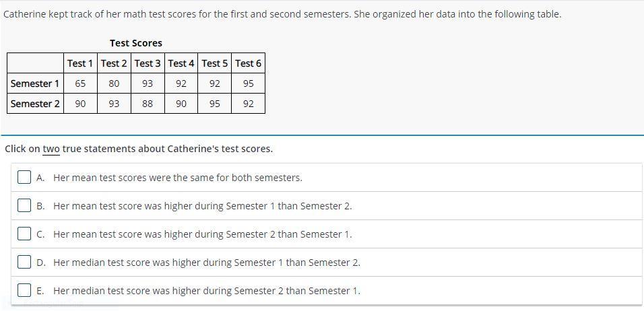Click the "Semester 2" row label
This screenshot has width=644, height=311.
tap(35, 104)
